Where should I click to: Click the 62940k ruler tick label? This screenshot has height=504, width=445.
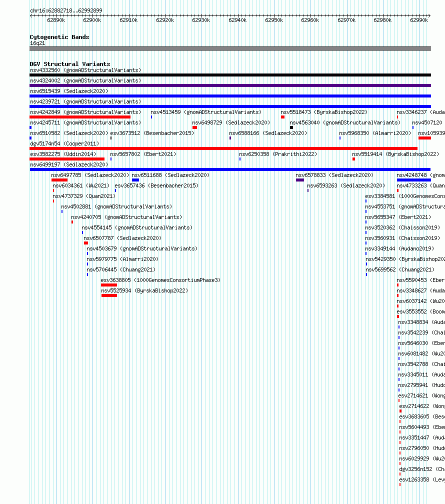click(x=237, y=20)
